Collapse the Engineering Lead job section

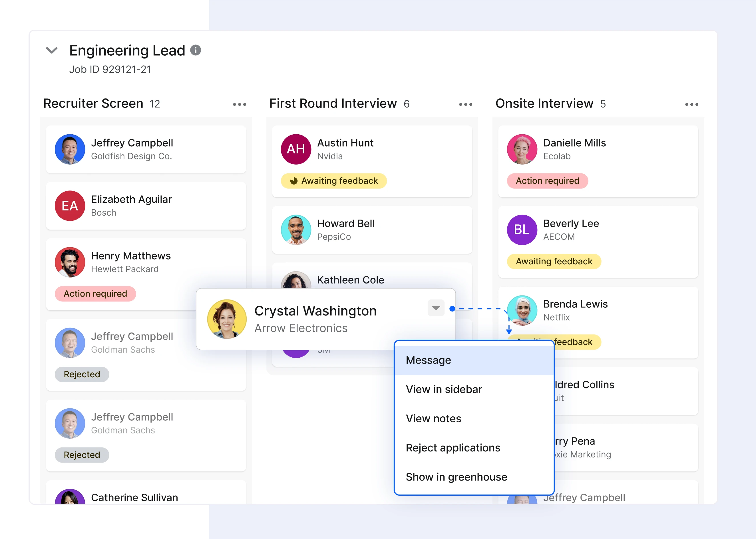(51, 50)
